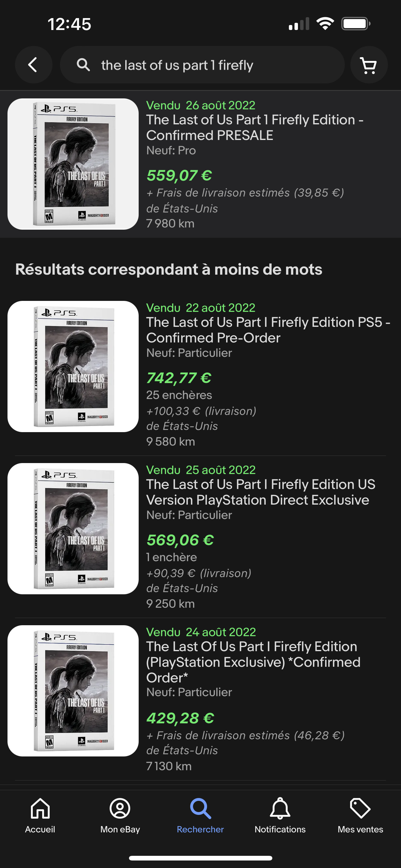Open thumbnail of 569,06 € listing

tap(73, 528)
